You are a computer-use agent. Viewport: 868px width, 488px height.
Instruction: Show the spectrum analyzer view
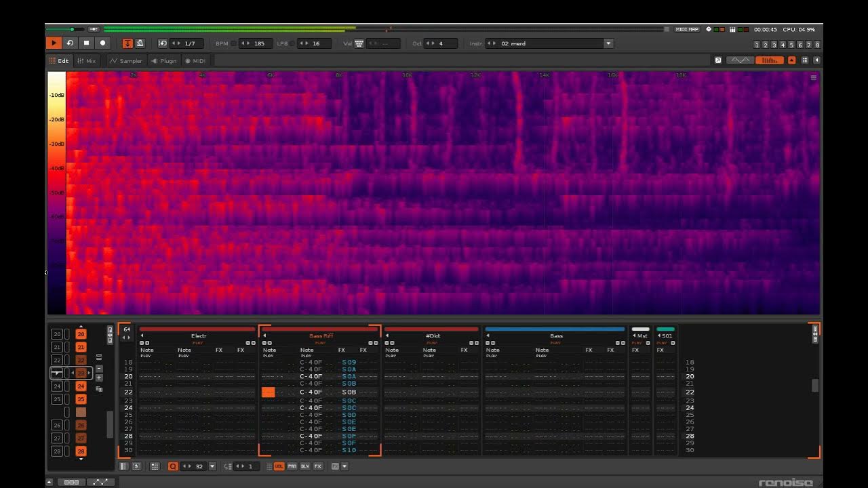point(769,60)
